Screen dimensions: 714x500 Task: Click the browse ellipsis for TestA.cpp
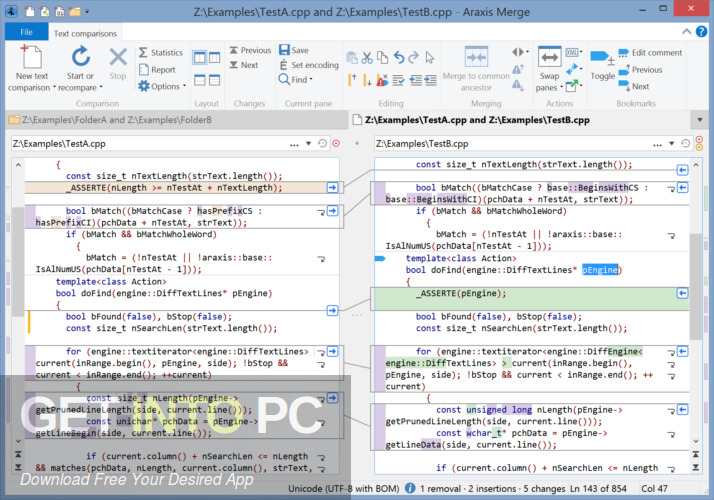(294, 144)
